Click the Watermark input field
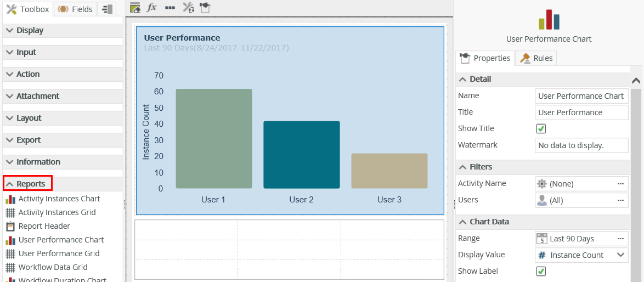The image size is (644, 282). pos(581,145)
